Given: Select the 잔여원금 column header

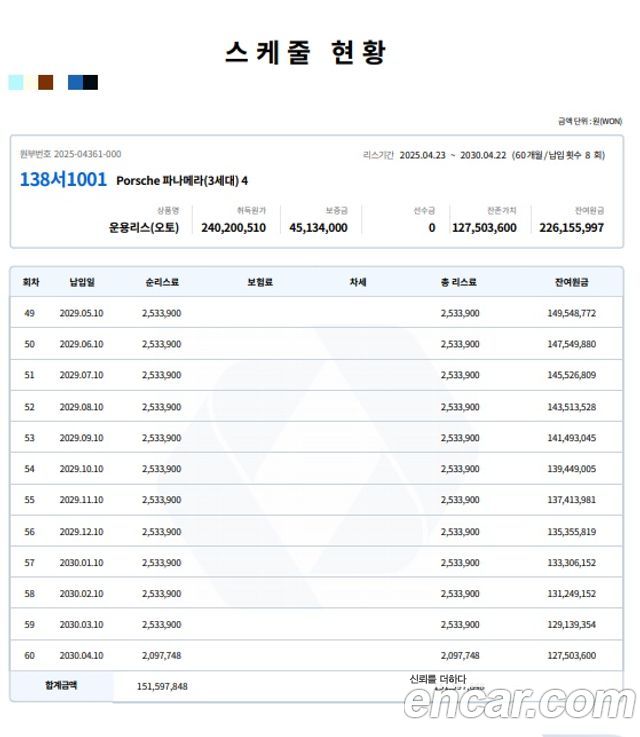Looking at the screenshot, I should pyautogui.click(x=571, y=283).
